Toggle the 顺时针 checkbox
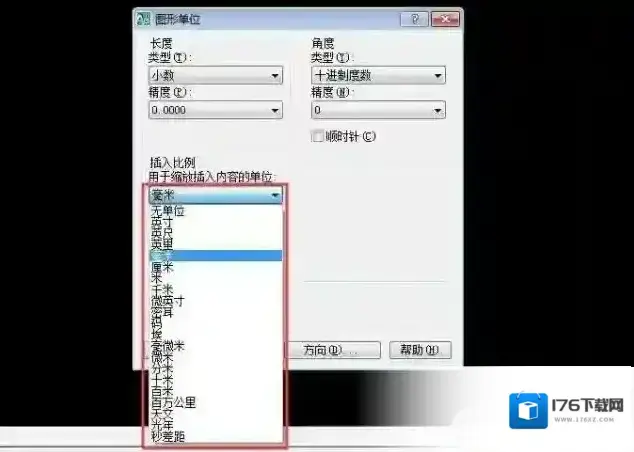 [x=318, y=136]
